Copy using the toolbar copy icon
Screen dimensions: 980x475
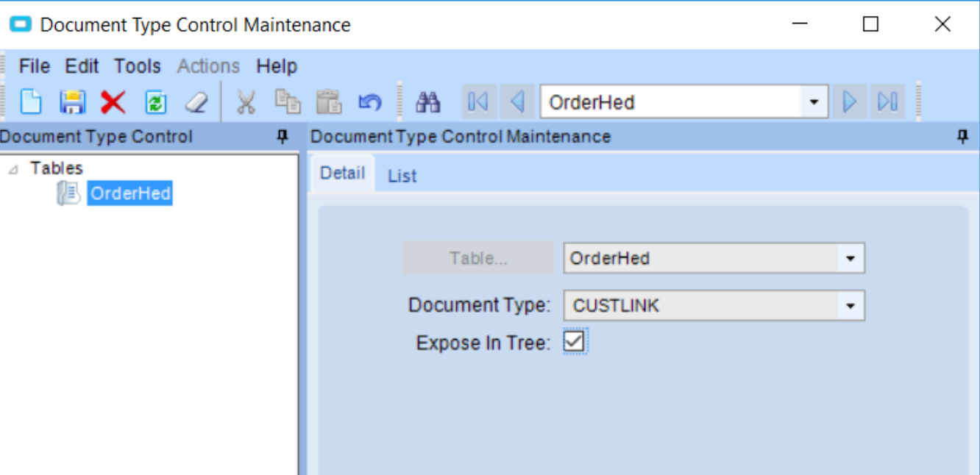tap(288, 101)
